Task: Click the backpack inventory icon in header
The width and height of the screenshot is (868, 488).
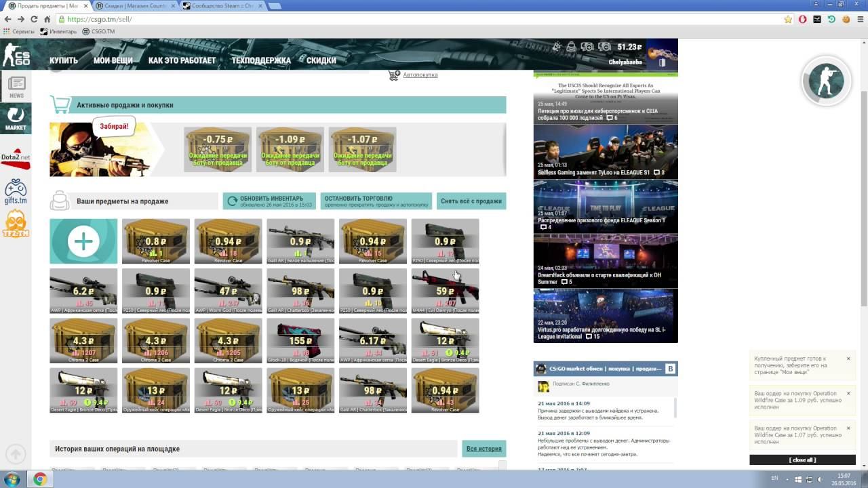Action: pos(571,47)
